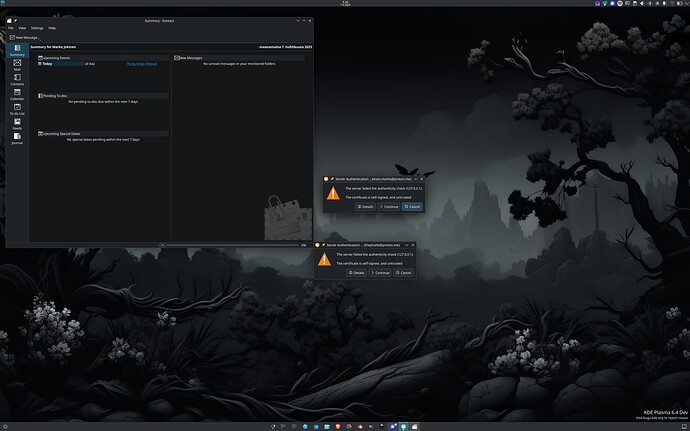Click the Upcoming Special Dates header
Viewport: 690px width, 431px height.
pos(103,133)
